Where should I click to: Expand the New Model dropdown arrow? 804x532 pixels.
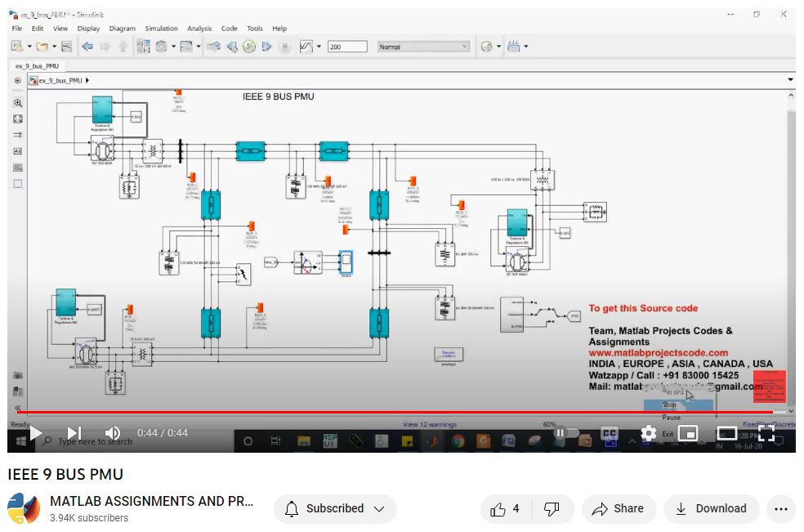(x=29, y=47)
